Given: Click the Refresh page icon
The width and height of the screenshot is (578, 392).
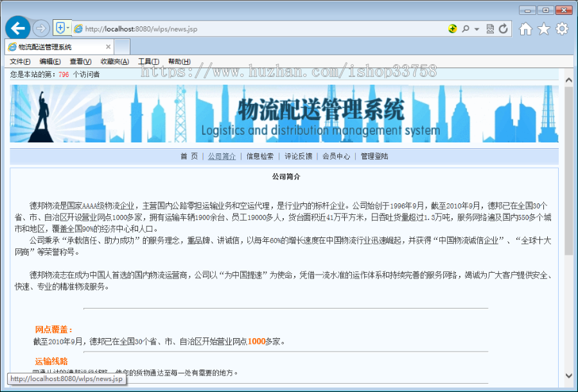Looking at the screenshot, I should [504, 29].
